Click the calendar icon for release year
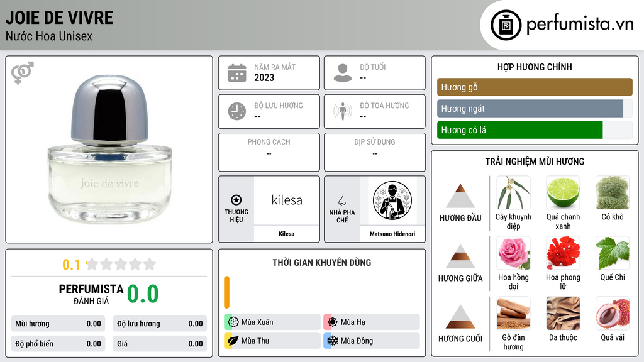644x362 pixels. click(x=237, y=73)
